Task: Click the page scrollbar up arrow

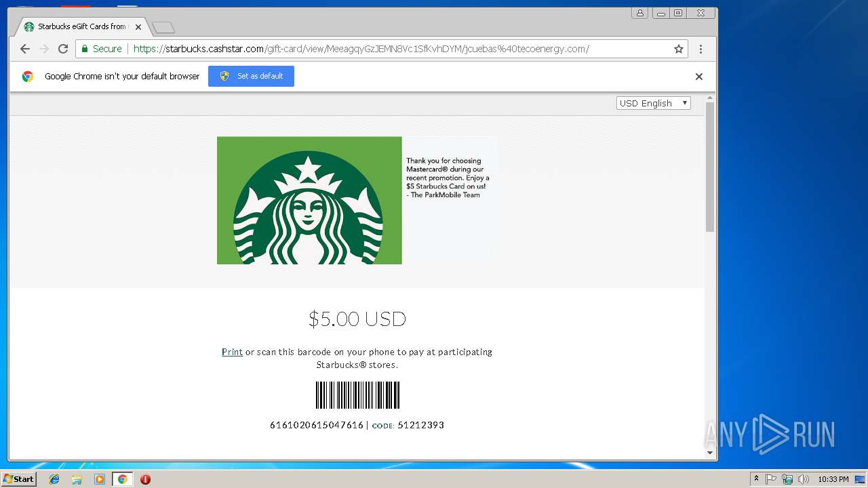Action: (x=710, y=98)
